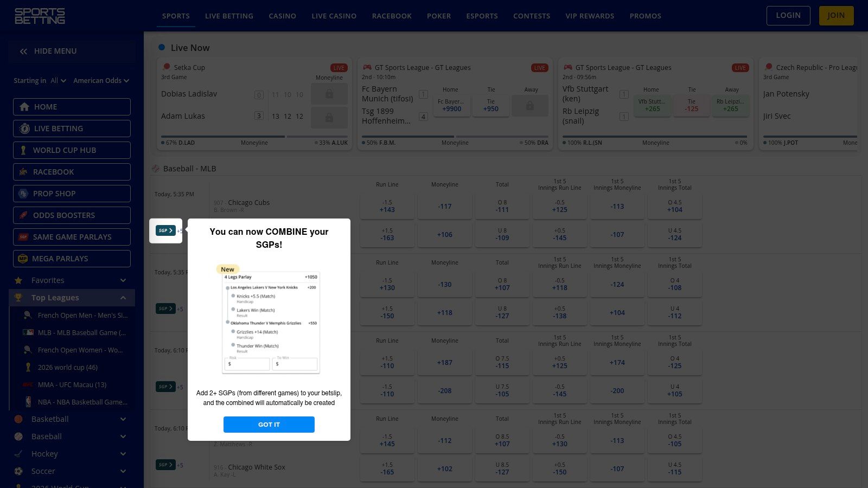Dismiss the SGP popup with Got It

pyautogui.click(x=269, y=425)
